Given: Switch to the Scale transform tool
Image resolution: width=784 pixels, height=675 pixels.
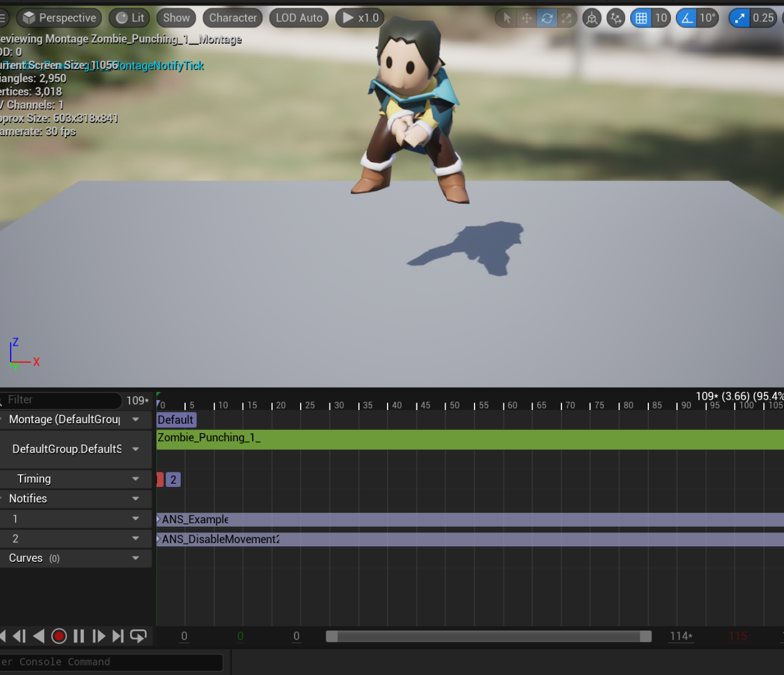Looking at the screenshot, I should pos(567,17).
